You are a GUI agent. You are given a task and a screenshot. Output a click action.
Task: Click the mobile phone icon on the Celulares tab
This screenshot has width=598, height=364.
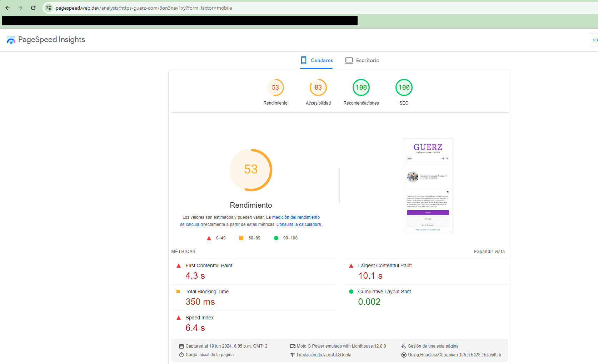point(304,60)
